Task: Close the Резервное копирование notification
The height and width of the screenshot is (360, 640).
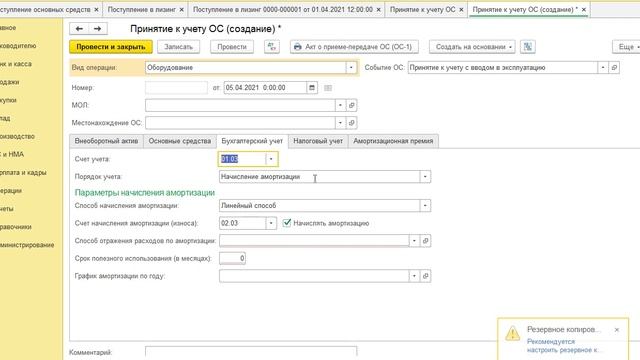Action: (x=617, y=330)
